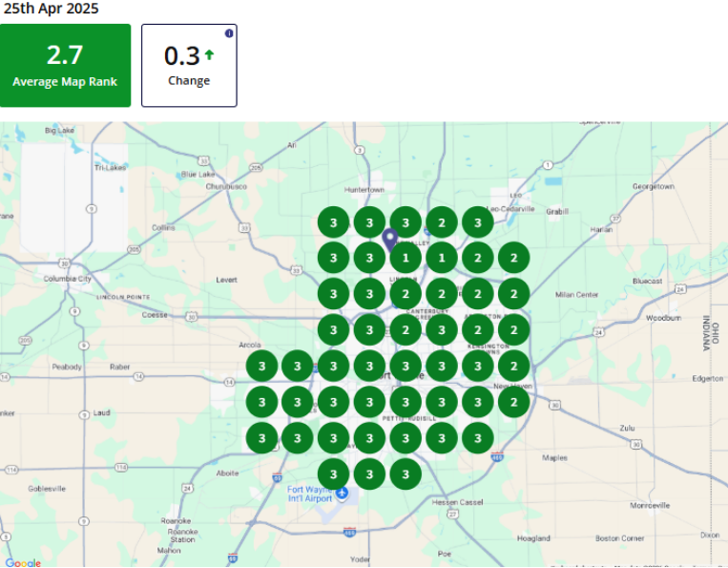Image resolution: width=728 pixels, height=568 pixels.
Task: Click the Tri-Lakes map label
Action: coord(110,168)
